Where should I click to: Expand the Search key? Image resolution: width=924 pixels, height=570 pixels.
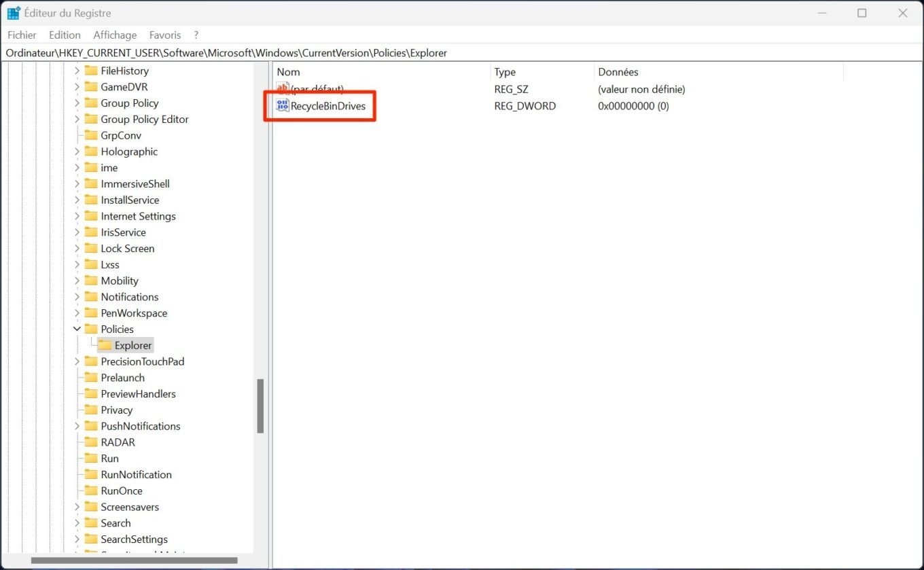(x=77, y=523)
